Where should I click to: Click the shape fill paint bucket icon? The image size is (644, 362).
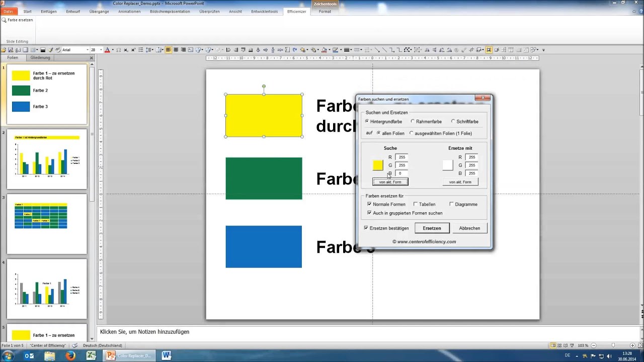point(325,50)
